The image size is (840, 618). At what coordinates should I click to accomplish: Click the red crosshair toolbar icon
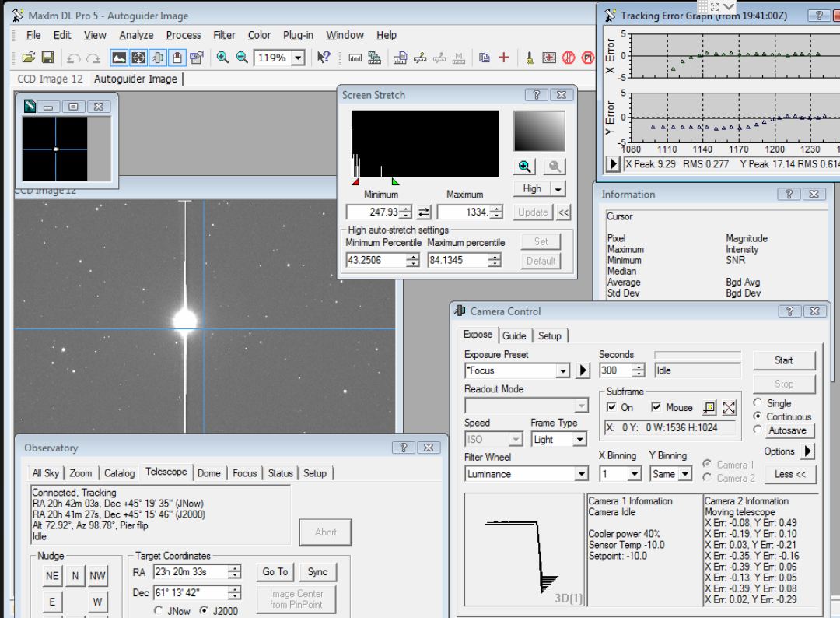[x=503, y=58]
